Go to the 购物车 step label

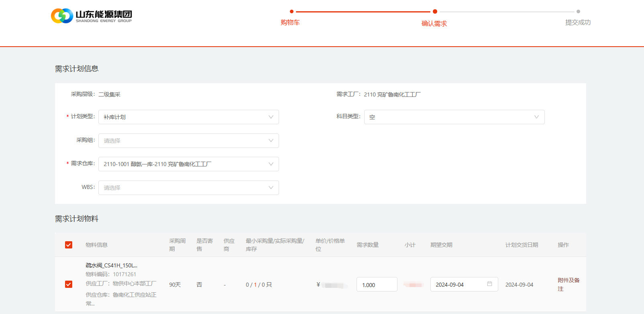(290, 23)
